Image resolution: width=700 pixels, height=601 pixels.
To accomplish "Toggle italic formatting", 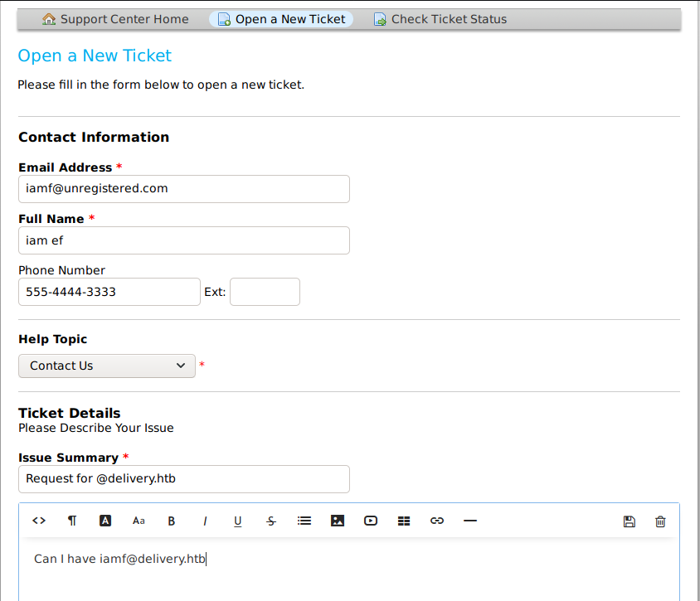I will click(x=205, y=521).
